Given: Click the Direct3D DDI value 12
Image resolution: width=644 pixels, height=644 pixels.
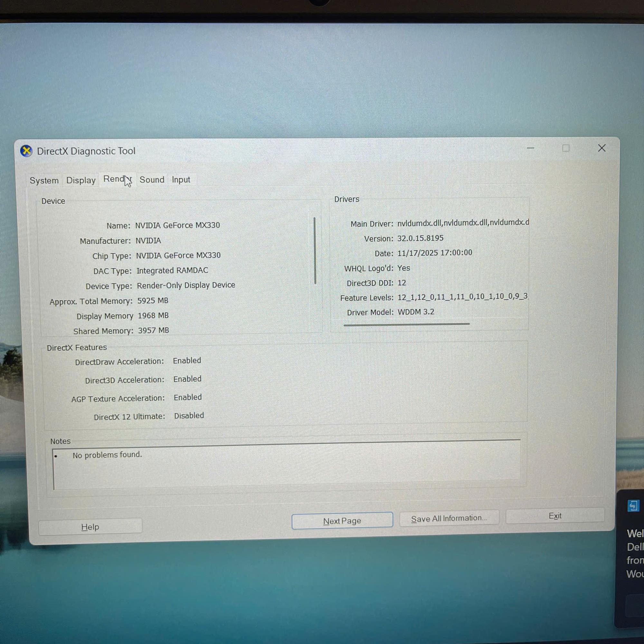Looking at the screenshot, I should [402, 283].
